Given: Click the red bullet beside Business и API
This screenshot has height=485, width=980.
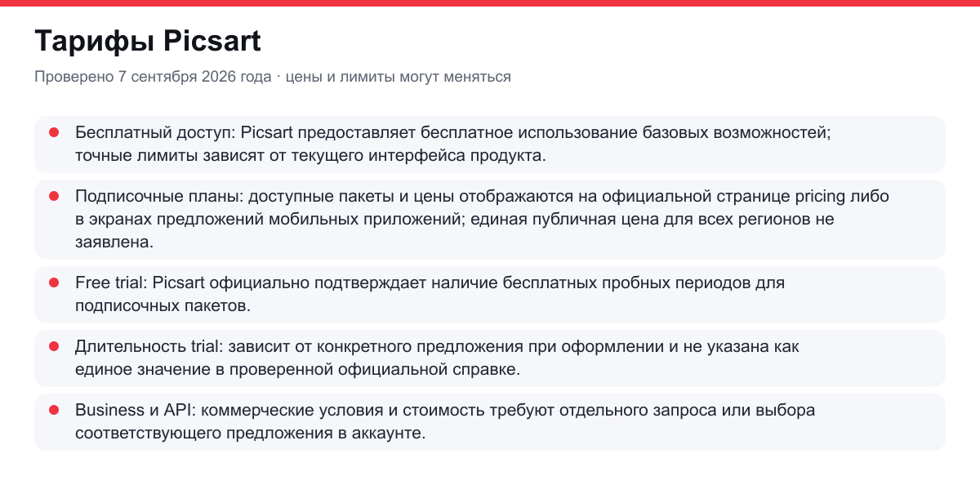Looking at the screenshot, I should pyautogui.click(x=54, y=410).
